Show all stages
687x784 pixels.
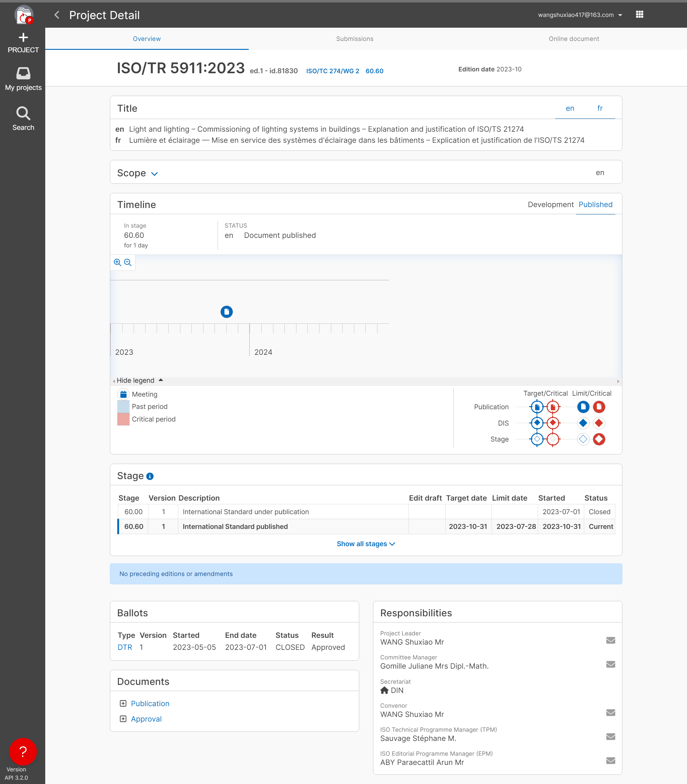point(366,544)
